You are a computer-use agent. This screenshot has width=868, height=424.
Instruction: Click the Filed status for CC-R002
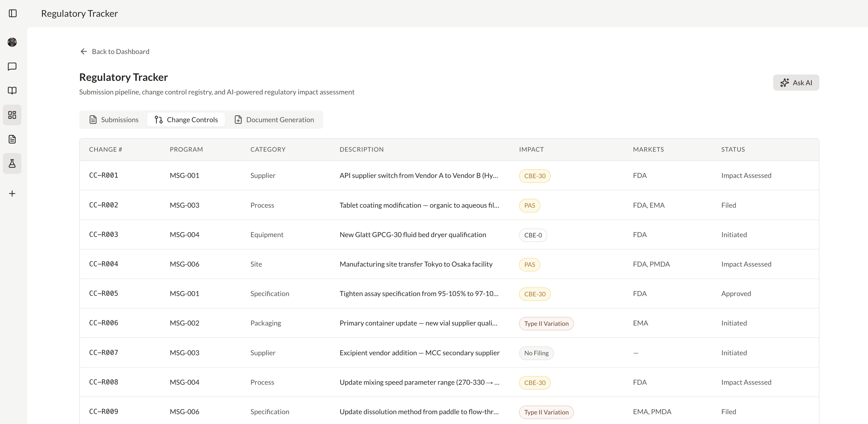729,205
